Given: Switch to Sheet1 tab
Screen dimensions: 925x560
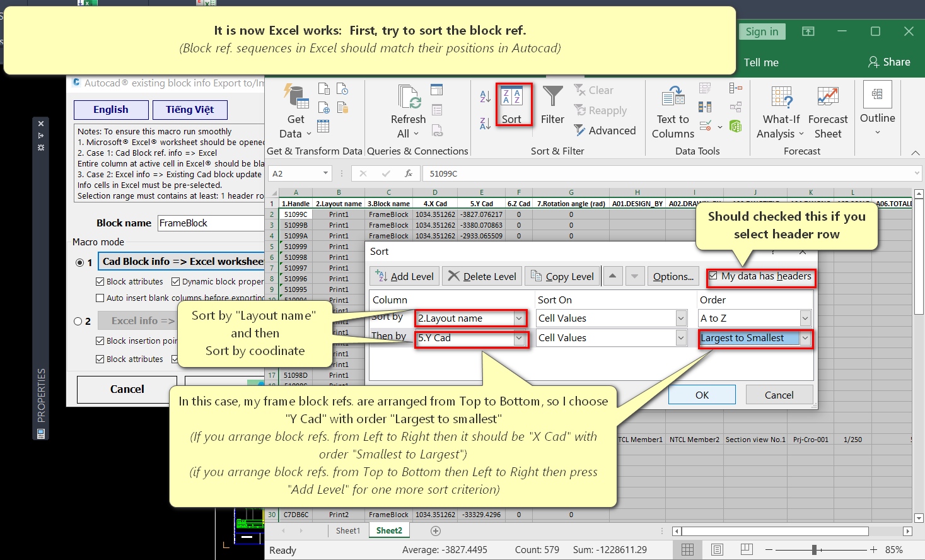Looking at the screenshot, I should click(x=348, y=531).
